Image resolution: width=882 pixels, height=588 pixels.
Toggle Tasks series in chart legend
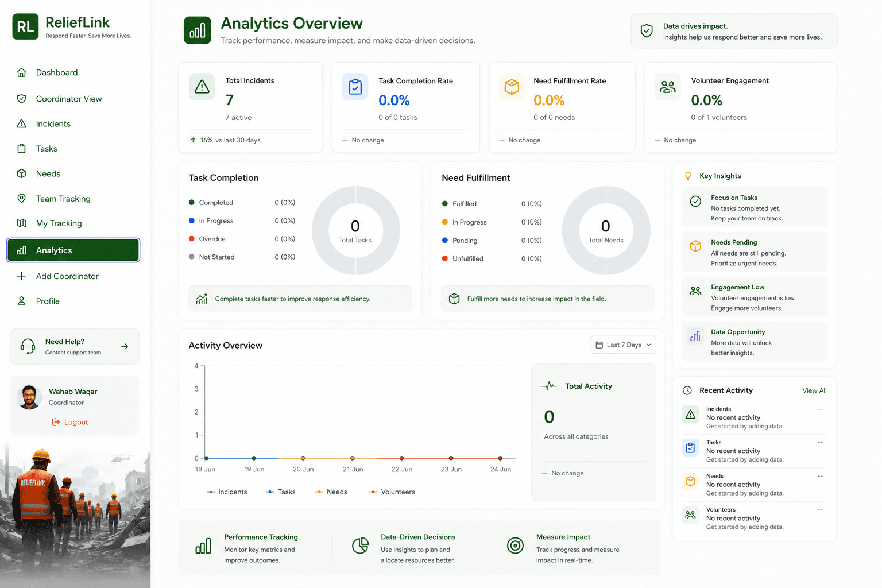(x=280, y=492)
